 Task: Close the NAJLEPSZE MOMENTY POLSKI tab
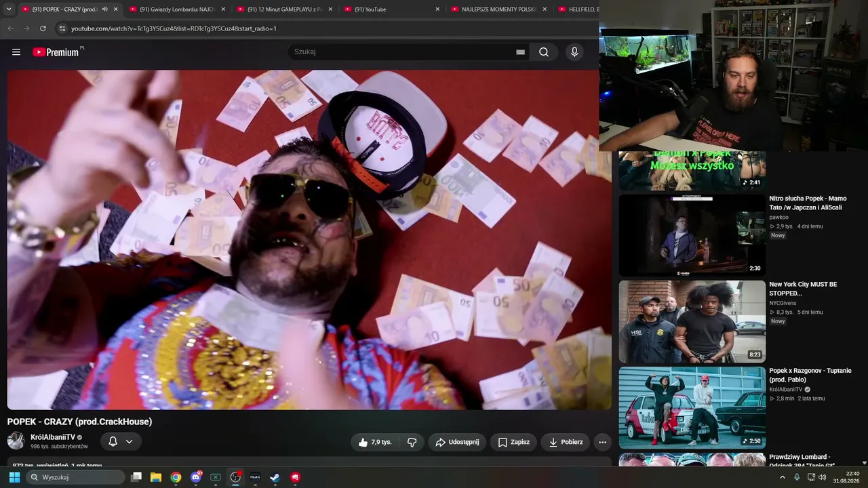[x=545, y=9]
